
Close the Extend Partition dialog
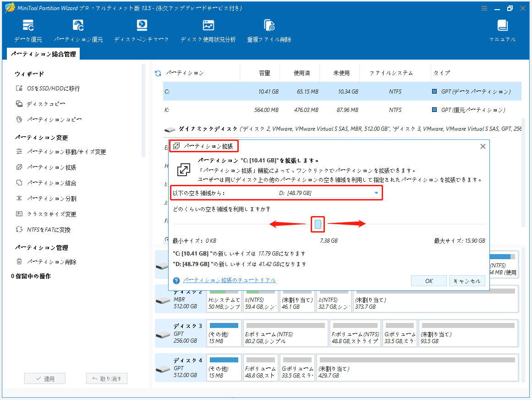483,146
